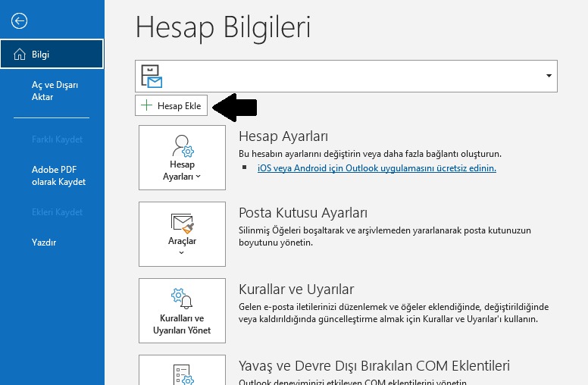Open the Hesap Ayarları dropdown button
The height and width of the screenshot is (385, 588).
182,157
